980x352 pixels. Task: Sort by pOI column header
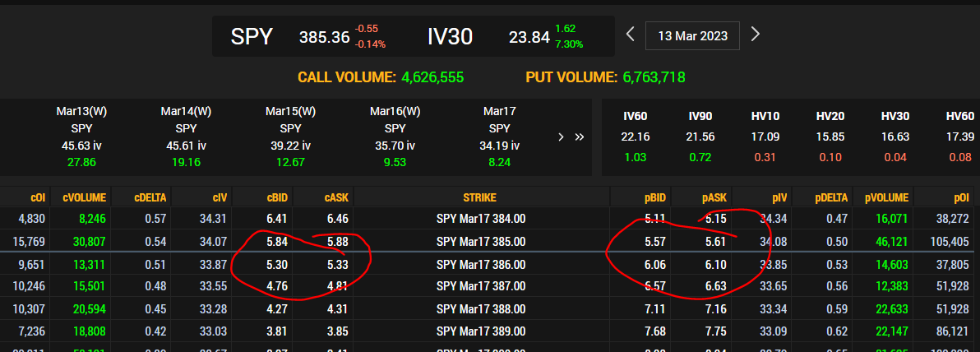tap(960, 197)
